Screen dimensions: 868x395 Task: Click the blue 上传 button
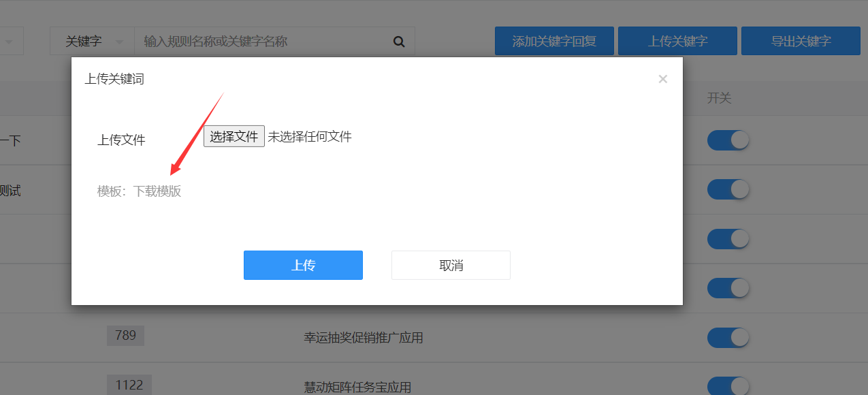[303, 265]
